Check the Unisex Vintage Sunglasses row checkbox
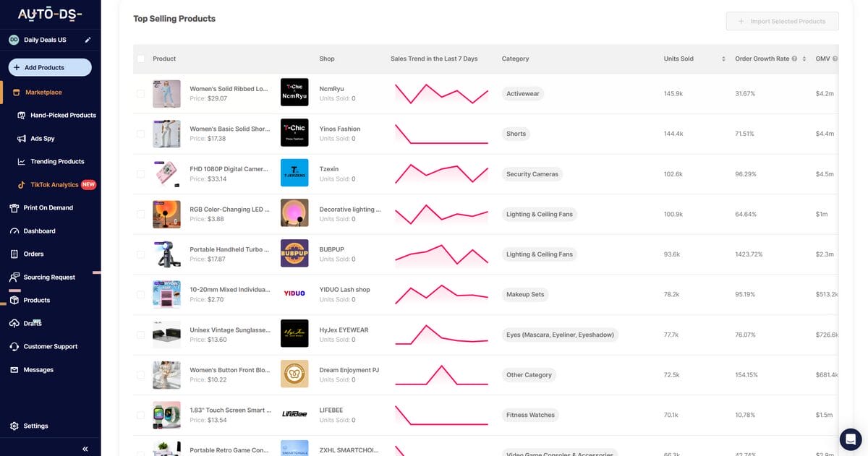 pyautogui.click(x=140, y=335)
